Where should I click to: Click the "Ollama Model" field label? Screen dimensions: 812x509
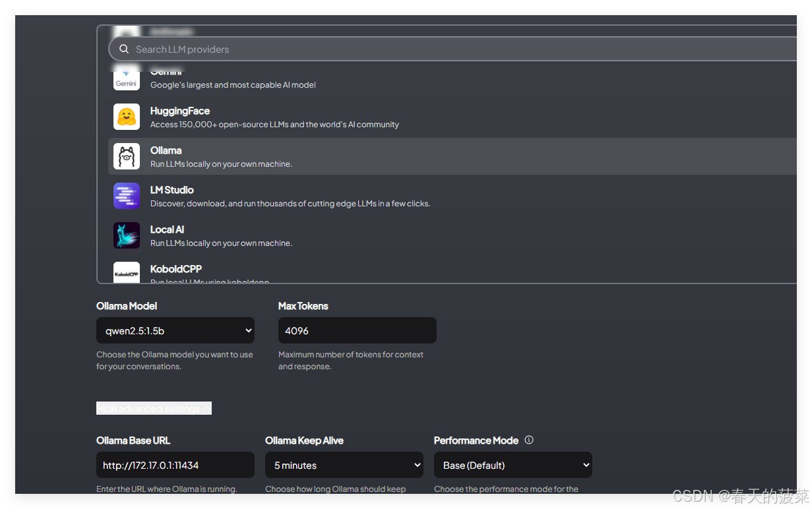(127, 306)
